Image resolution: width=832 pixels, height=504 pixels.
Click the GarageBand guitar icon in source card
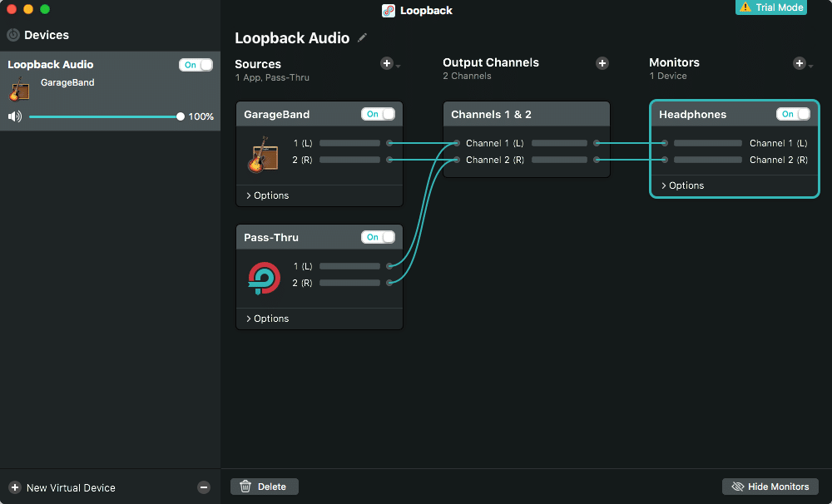[263, 155]
